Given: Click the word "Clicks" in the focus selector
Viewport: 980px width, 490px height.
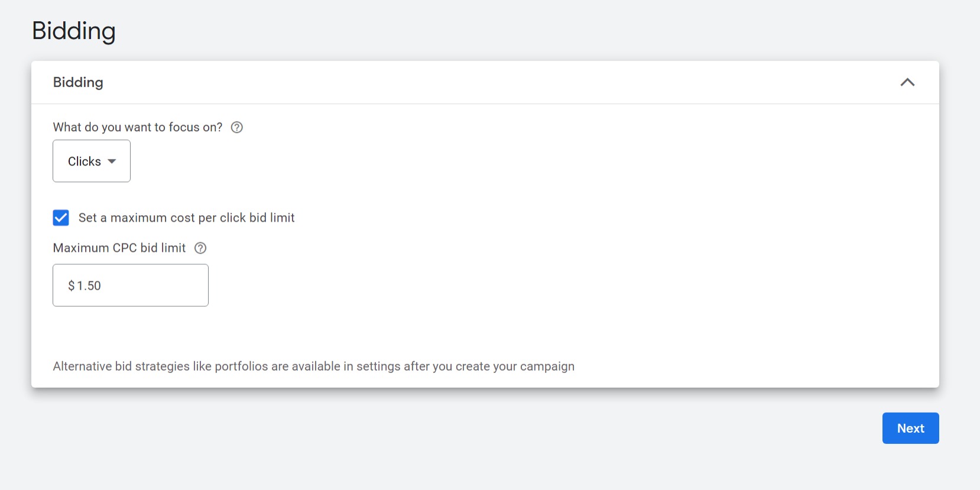Looking at the screenshot, I should click(85, 161).
